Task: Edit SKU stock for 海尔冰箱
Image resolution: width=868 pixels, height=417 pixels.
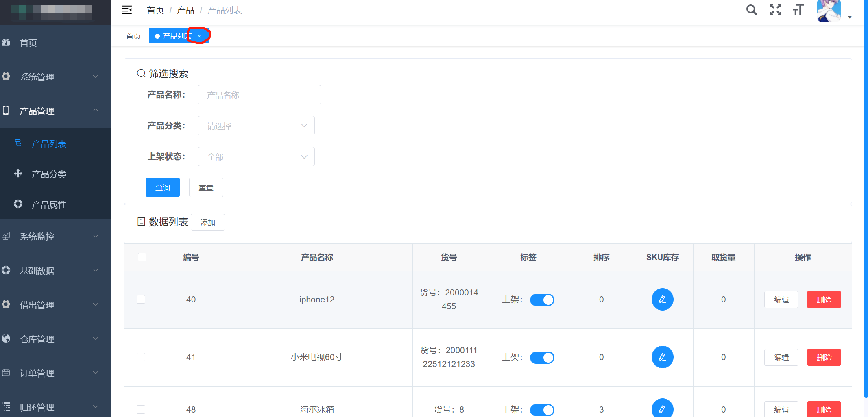Action: (x=662, y=408)
